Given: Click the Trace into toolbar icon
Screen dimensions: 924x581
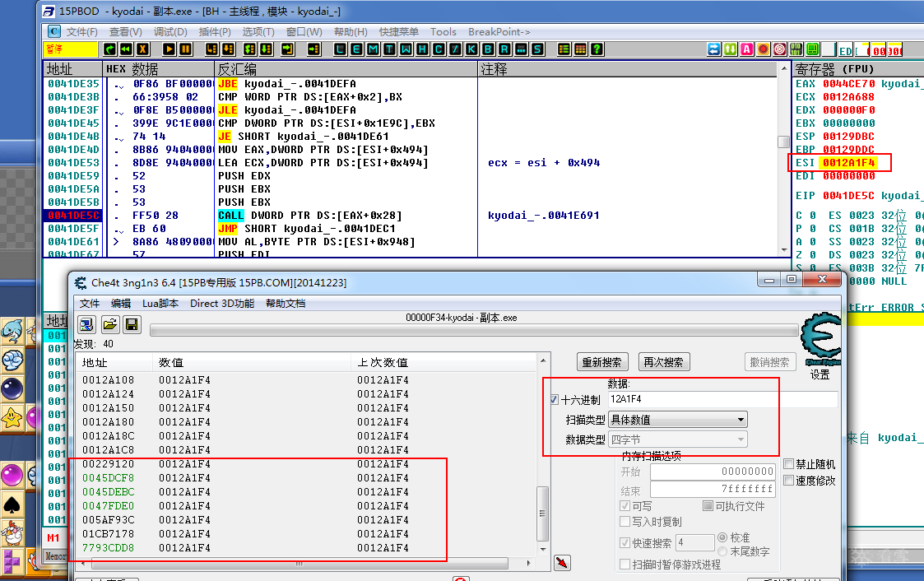Looking at the screenshot, I should 250,49.
